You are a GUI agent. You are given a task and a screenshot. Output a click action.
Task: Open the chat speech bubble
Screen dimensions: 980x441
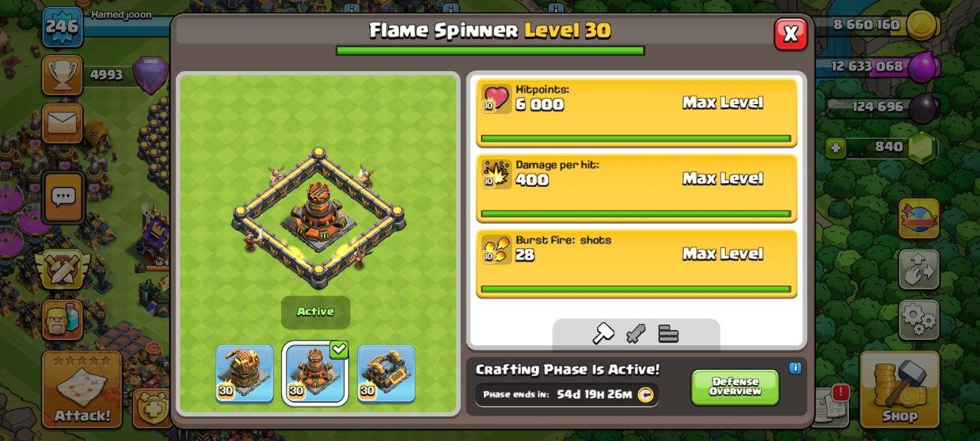[x=62, y=198]
